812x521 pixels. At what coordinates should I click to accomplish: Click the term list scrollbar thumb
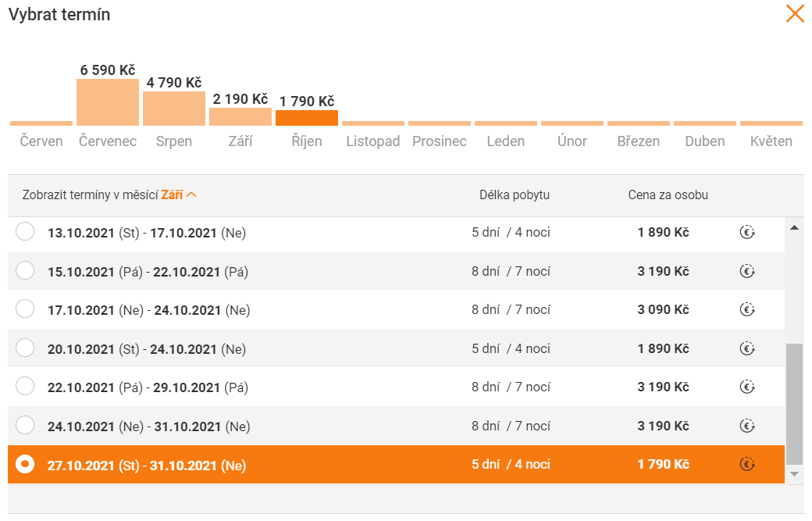(x=794, y=404)
